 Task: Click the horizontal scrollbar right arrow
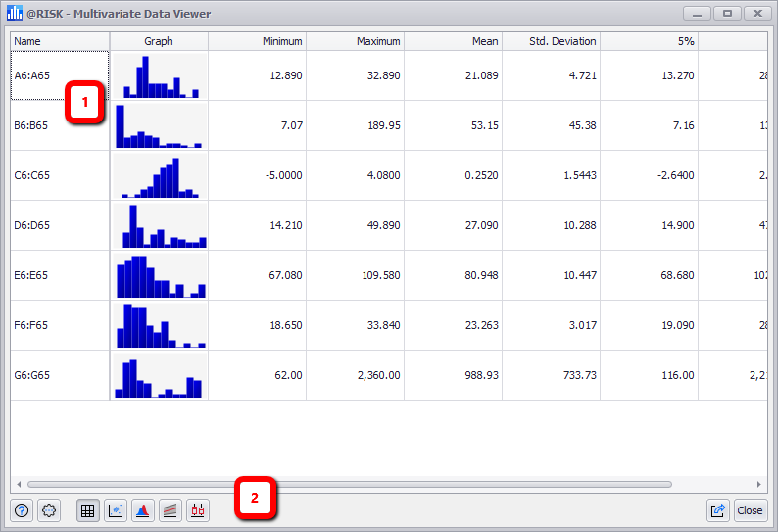point(758,485)
